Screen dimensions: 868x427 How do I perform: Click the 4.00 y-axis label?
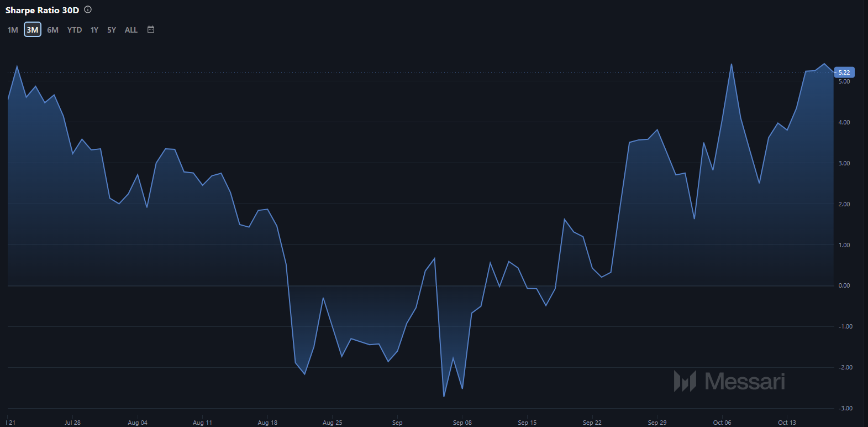(844, 122)
